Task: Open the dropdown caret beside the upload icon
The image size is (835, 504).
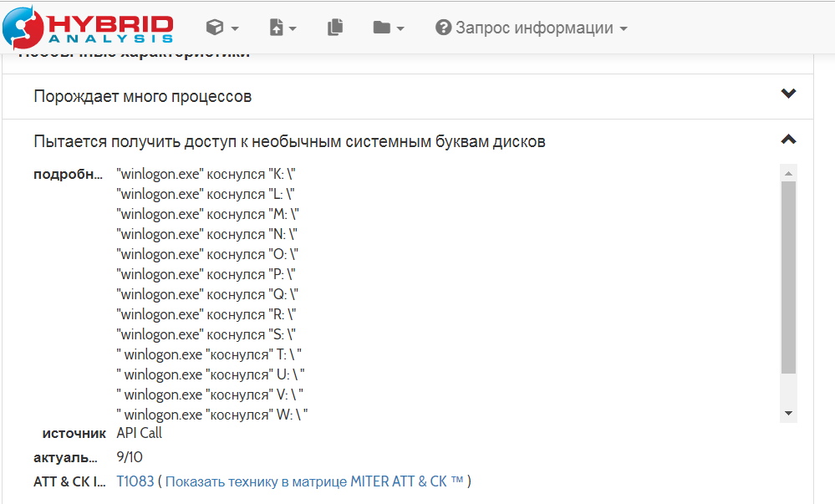Action: point(293,28)
